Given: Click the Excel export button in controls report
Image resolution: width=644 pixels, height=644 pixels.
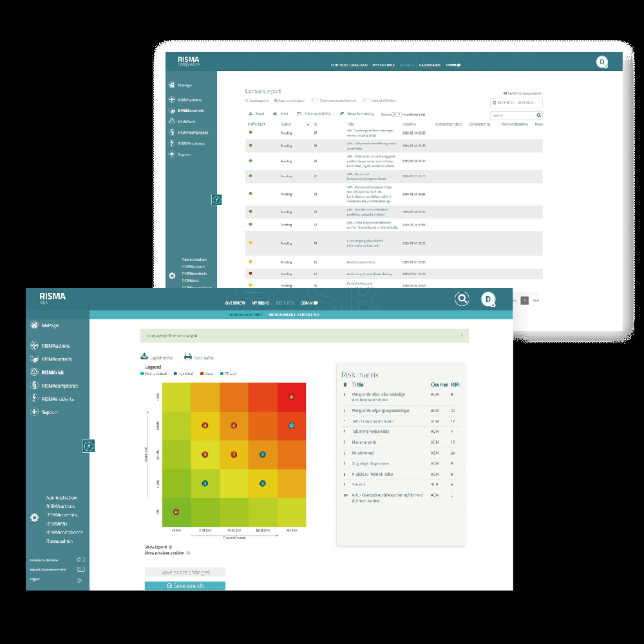Looking at the screenshot, I should tap(257, 114).
